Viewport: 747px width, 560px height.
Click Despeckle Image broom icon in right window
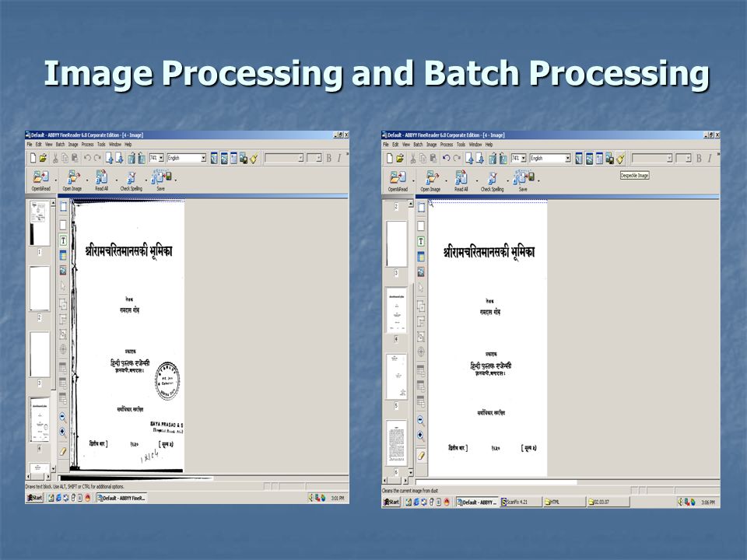pyautogui.click(x=620, y=159)
